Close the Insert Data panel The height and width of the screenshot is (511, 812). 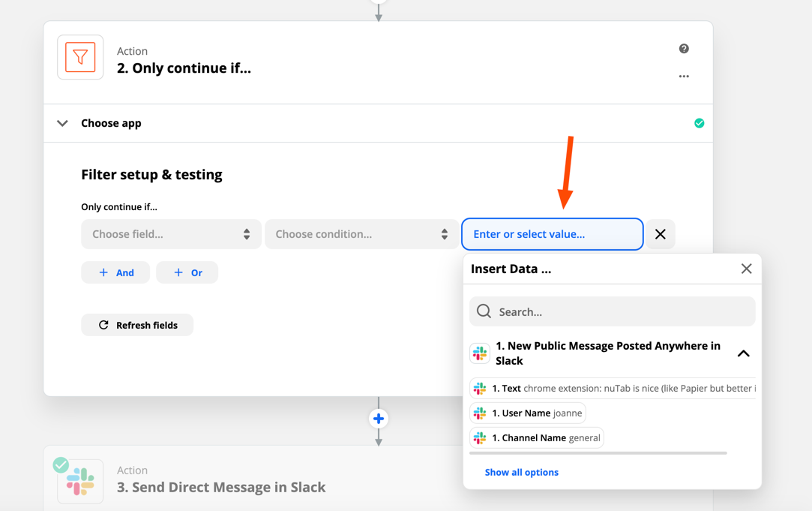click(746, 269)
